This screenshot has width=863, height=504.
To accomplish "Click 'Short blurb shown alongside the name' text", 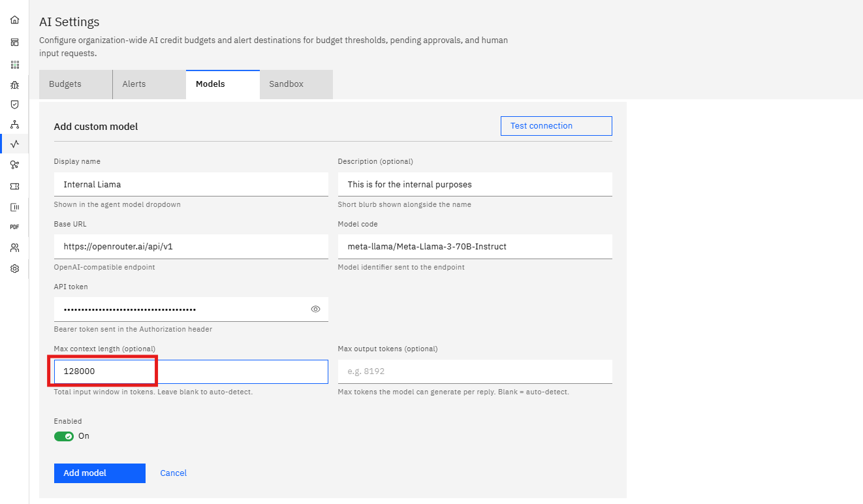I will coord(405,204).
